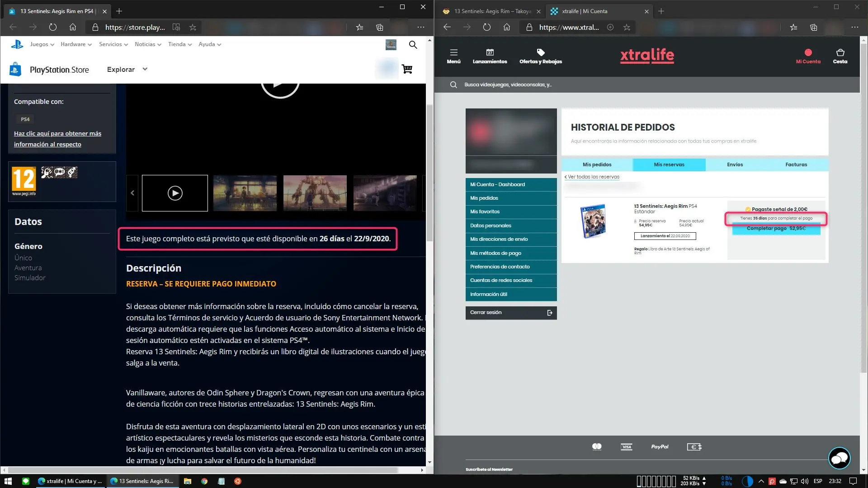Open the xtralife chat bubble
The height and width of the screenshot is (488, 868).
tap(840, 458)
